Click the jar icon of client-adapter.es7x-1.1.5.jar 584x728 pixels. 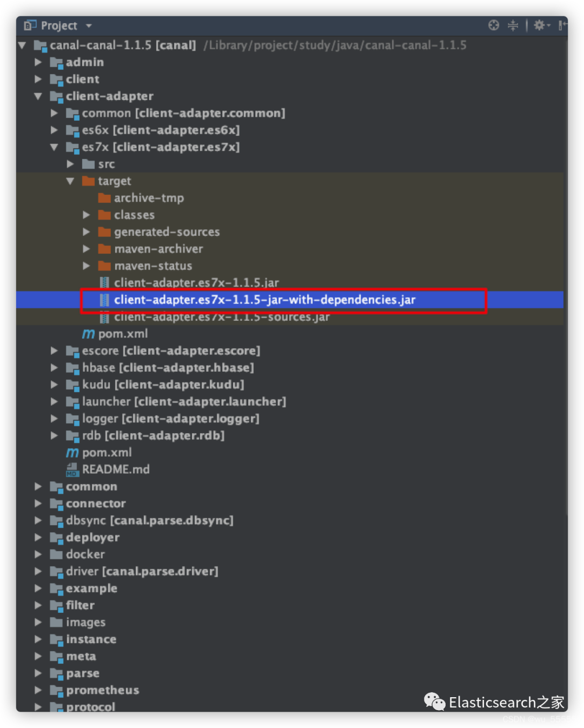click(105, 282)
